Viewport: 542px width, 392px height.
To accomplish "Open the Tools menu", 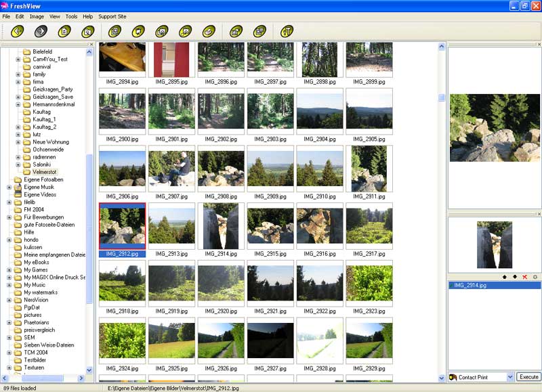I will tap(71, 16).
